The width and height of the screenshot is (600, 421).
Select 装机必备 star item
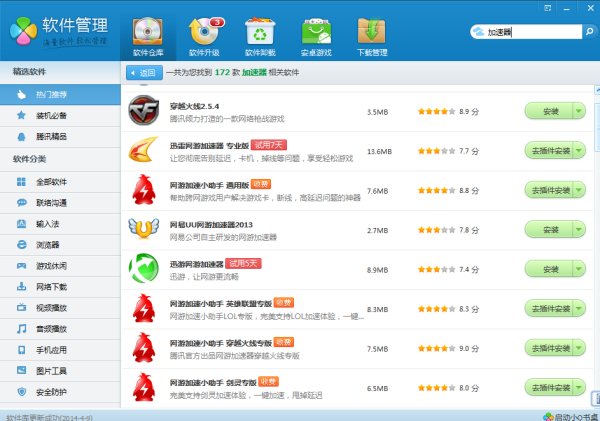[x=60, y=116]
